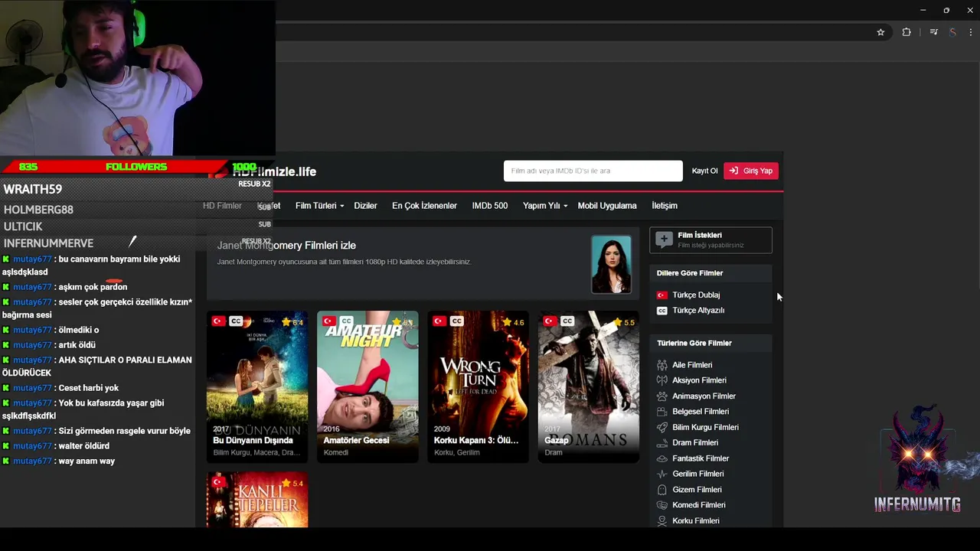The image size is (980, 551).
Task: Click the Janet Montgomery portrait thumbnail
Action: point(611,264)
